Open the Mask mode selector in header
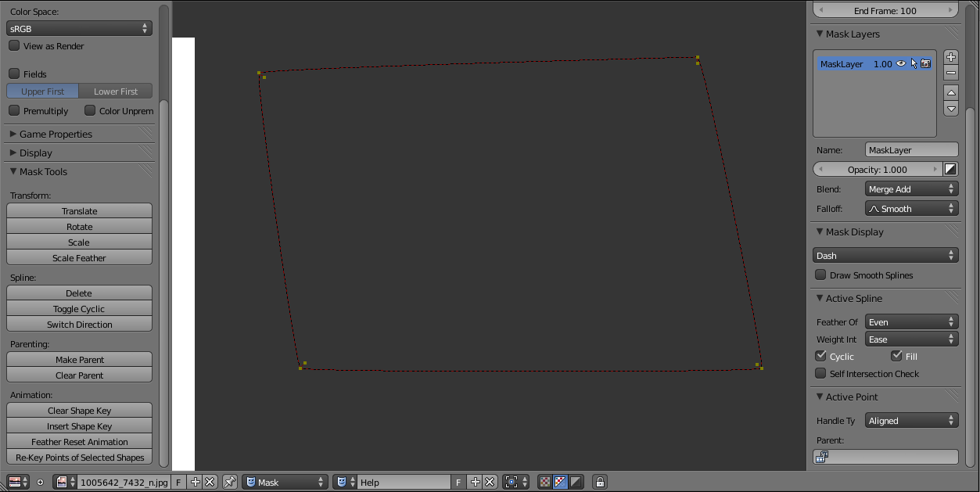This screenshot has width=980, height=492. coord(285,481)
